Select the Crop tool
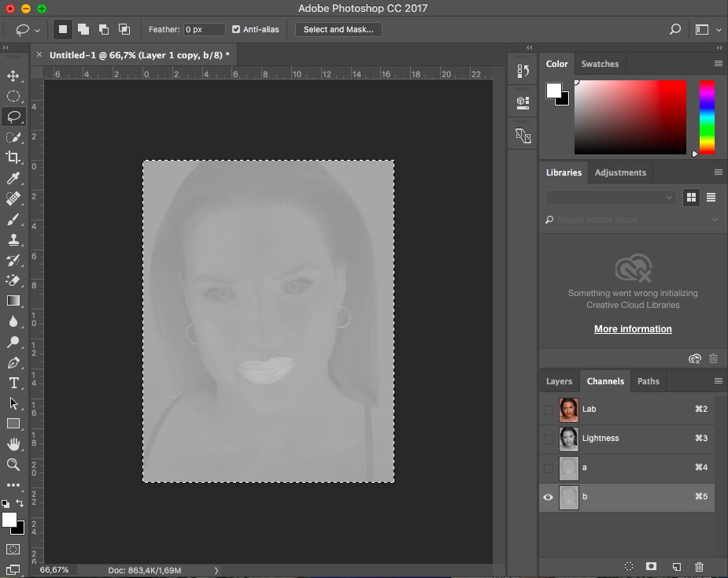Image resolution: width=728 pixels, height=578 pixels. 13,157
